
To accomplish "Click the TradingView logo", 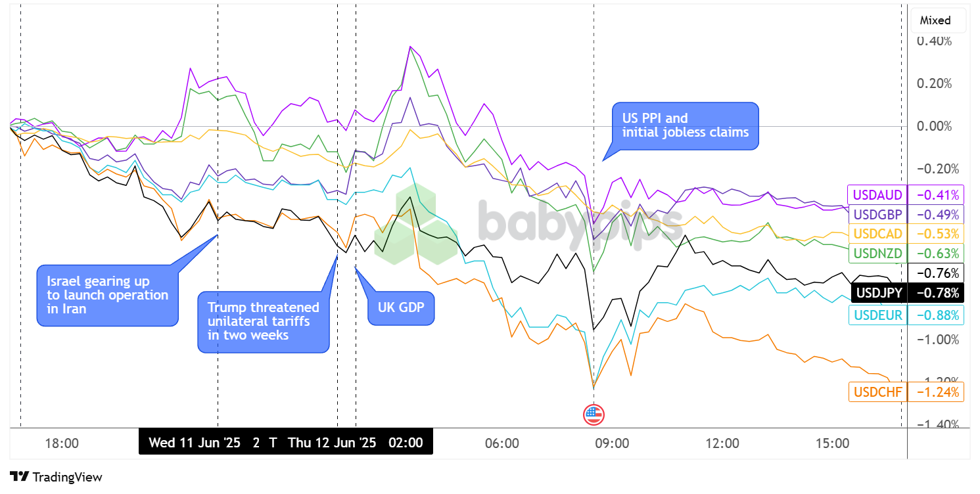I will point(57,477).
